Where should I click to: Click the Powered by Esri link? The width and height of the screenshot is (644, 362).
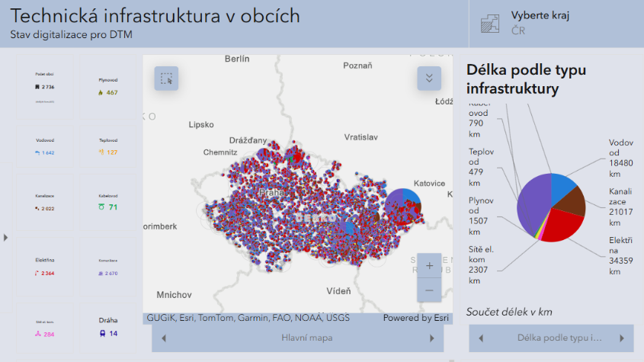(415, 318)
